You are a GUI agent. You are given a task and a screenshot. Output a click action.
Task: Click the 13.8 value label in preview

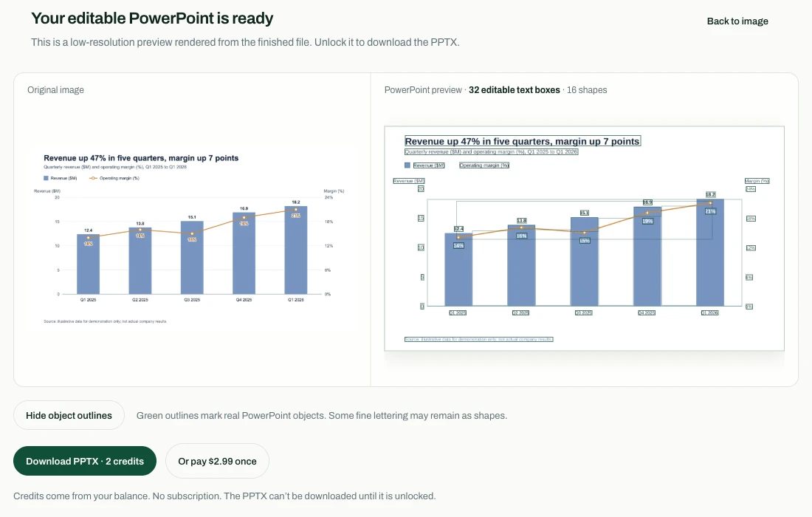(x=521, y=221)
